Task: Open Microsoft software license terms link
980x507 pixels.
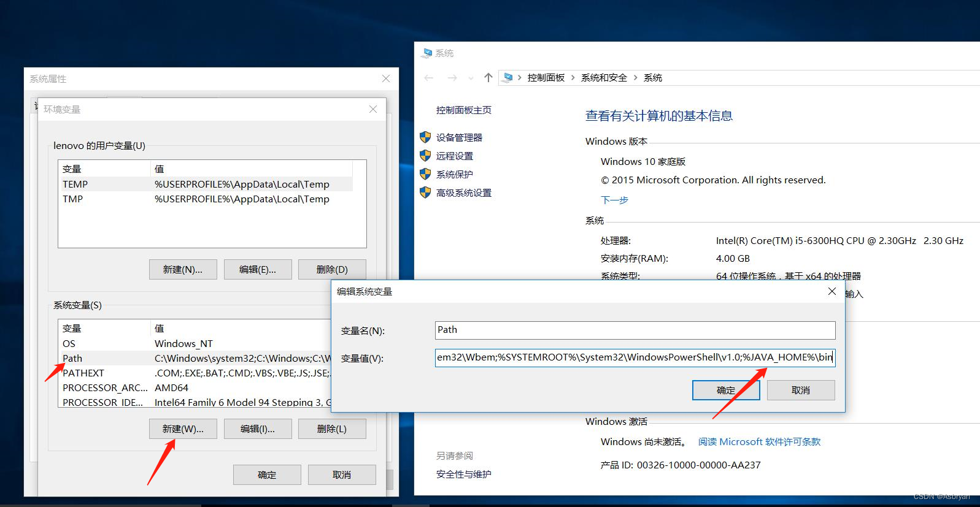Action: point(759,441)
